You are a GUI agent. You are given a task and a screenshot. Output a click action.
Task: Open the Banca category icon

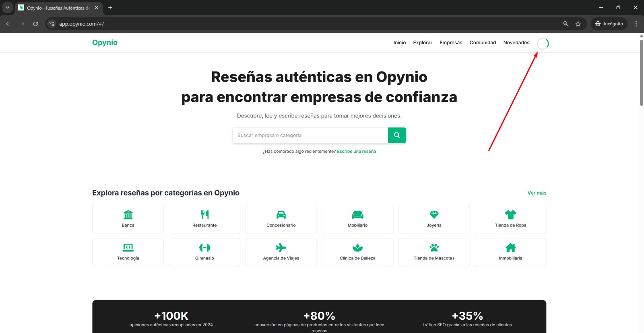click(x=128, y=215)
